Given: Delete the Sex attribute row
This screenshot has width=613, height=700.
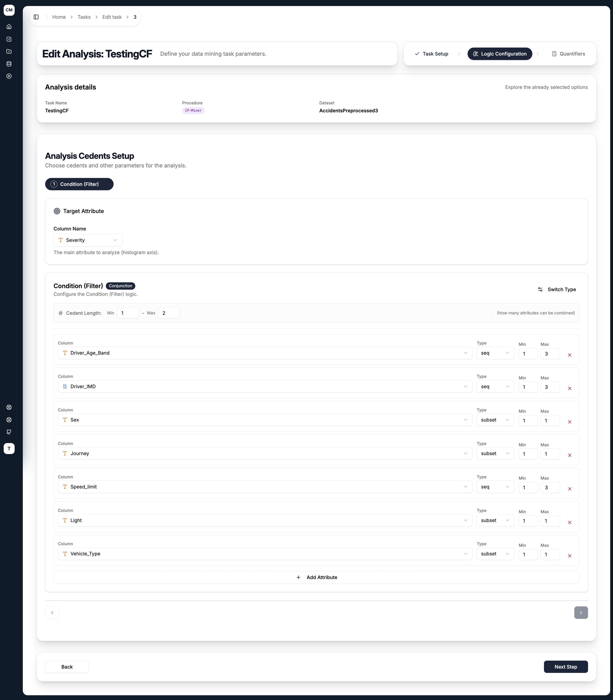Looking at the screenshot, I should 570,422.
